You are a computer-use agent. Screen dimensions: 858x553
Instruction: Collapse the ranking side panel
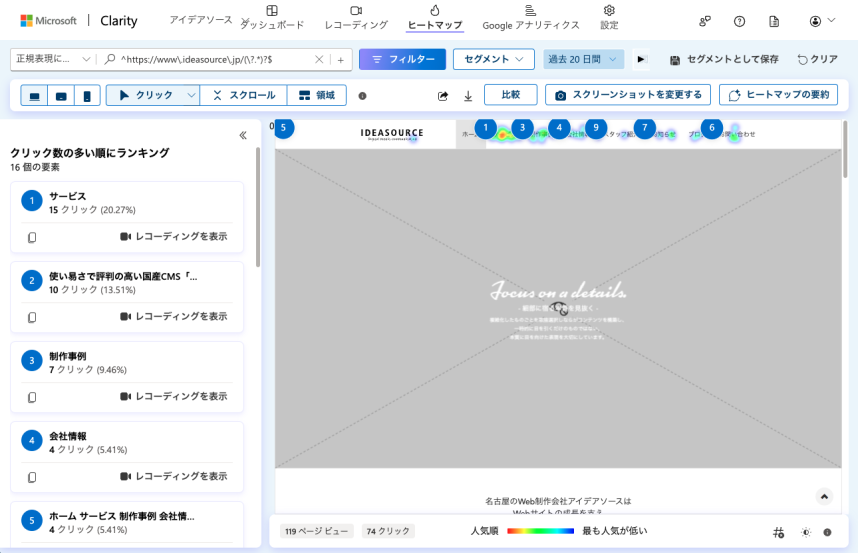[x=243, y=135]
